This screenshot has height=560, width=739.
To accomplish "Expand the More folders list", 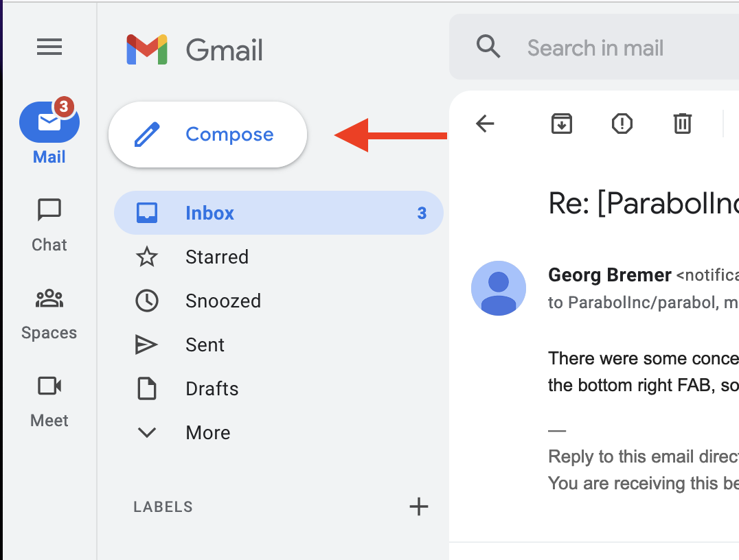I will click(207, 432).
